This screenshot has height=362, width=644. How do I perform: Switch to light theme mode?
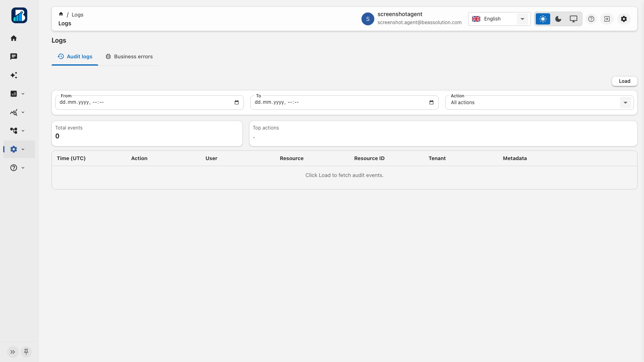pos(543,19)
